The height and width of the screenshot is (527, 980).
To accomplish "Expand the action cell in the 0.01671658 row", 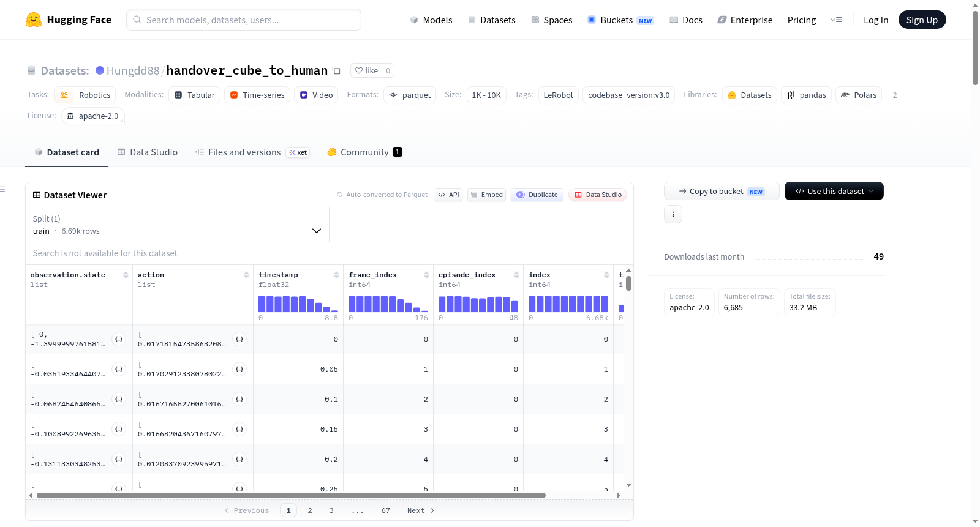I will (x=239, y=399).
